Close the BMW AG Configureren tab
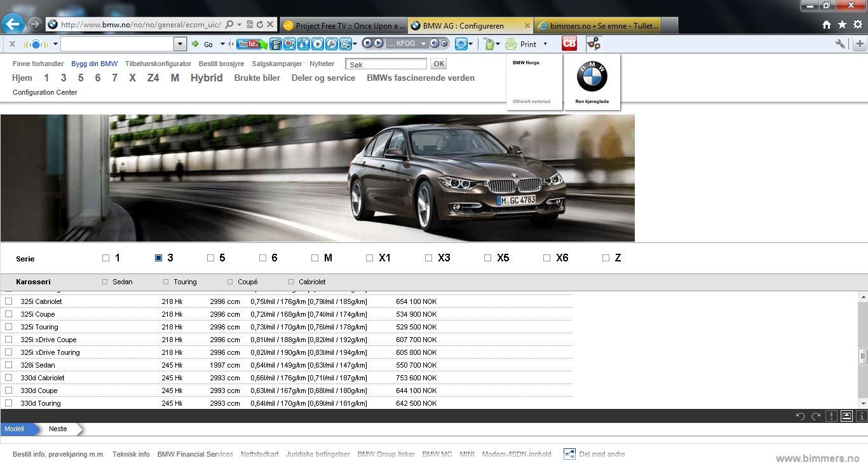The width and height of the screenshot is (868, 463). coord(527,25)
